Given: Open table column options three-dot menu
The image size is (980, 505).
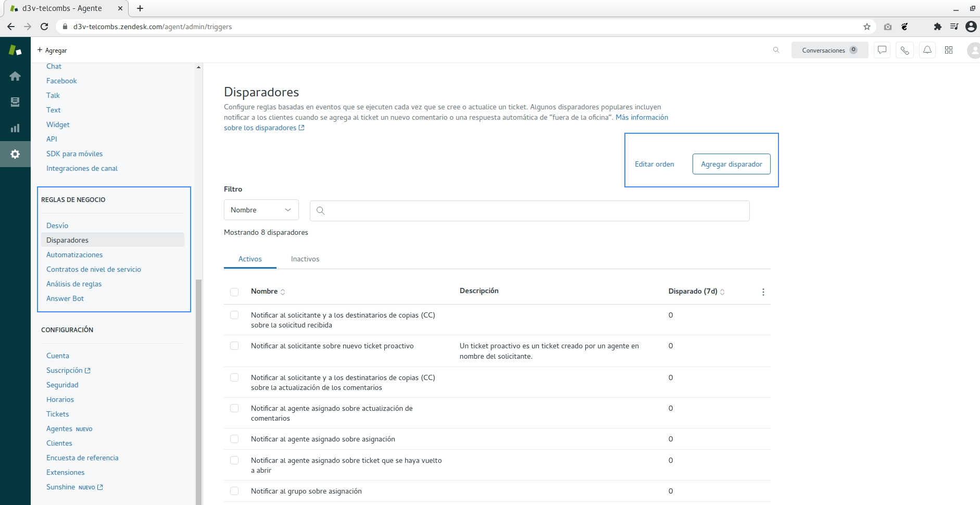Looking at the screenshot, I should coord(763,292).
